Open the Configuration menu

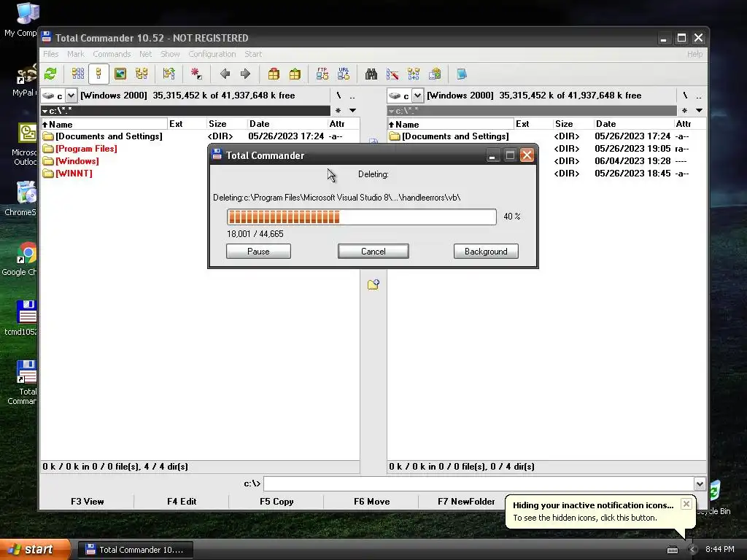point(212,54)
